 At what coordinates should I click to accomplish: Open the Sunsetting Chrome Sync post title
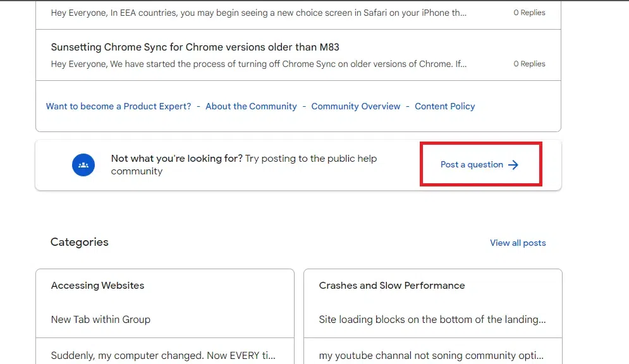[195, 47]
